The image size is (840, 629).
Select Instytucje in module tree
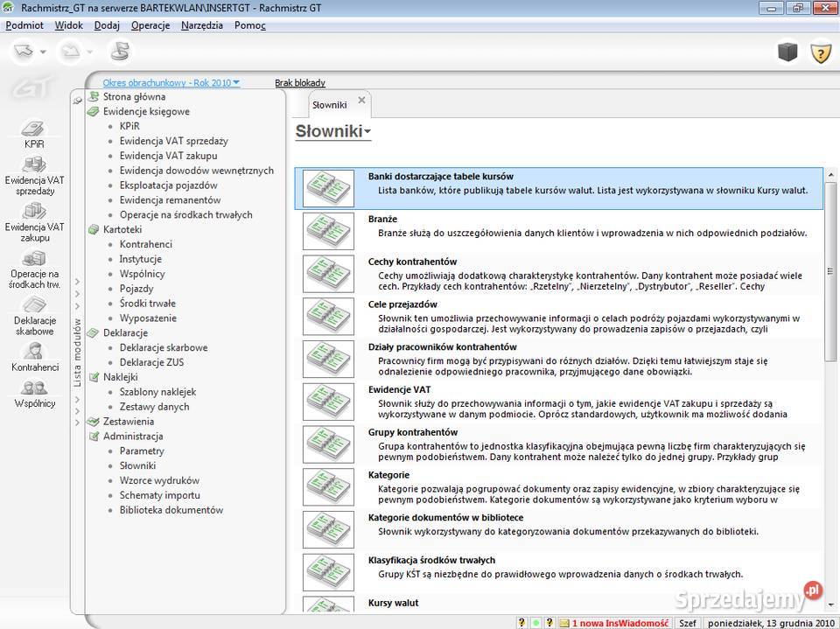pyautogui.click(x=140, y=259)
